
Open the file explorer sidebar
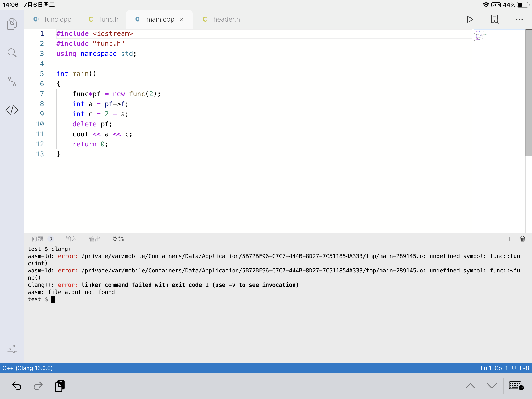(12, 24)
